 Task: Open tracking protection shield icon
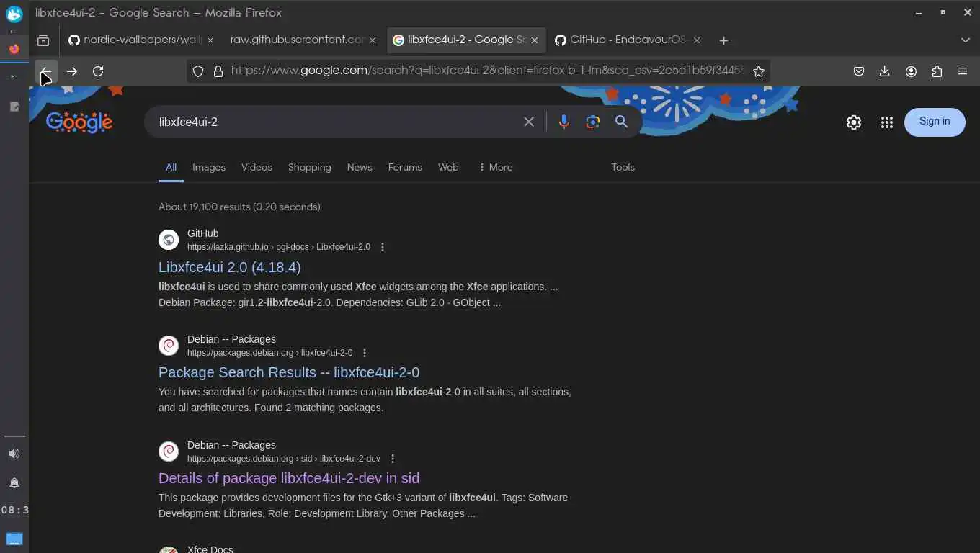[x=198, y=71]
